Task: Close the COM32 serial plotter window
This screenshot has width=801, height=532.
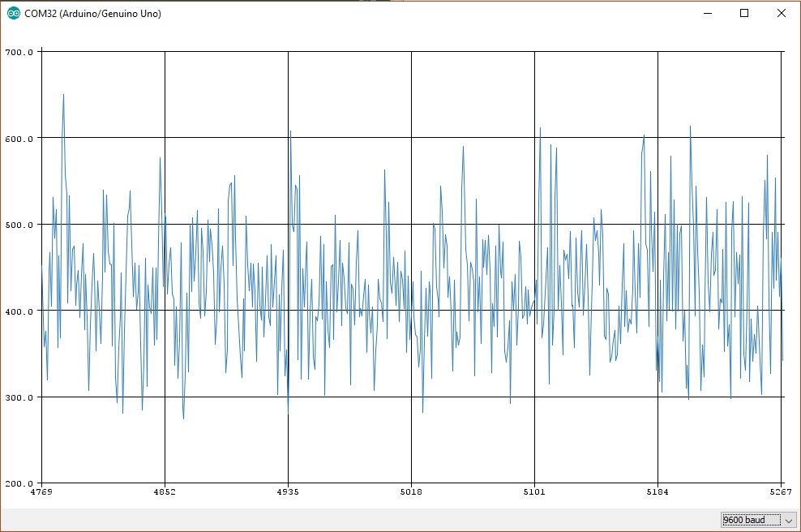Action: pyautogui.click(x=781, y=13)
